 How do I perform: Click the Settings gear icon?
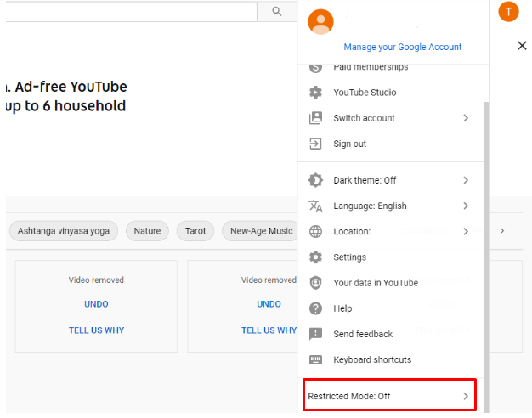tap(315, 257)
